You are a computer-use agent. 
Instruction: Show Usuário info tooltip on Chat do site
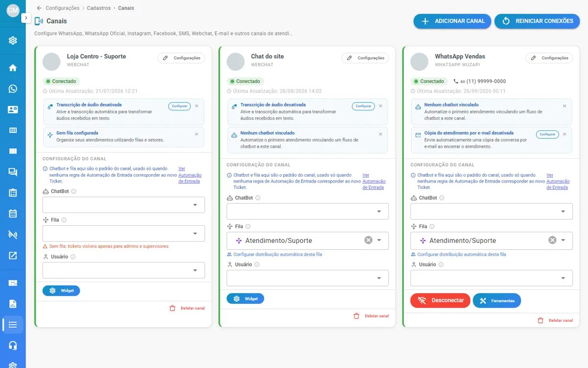[257, 264]
